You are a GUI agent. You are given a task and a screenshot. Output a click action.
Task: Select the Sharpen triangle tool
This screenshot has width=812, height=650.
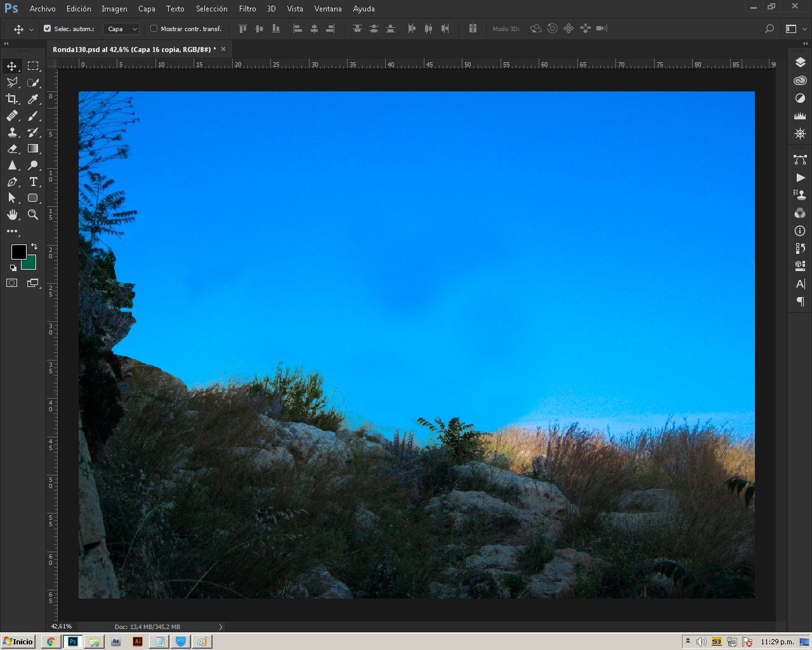point(12,165)
